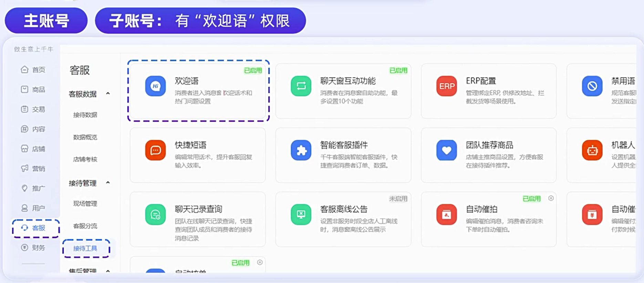Click the 客服 panel heading
This screenshot has width=644, height=283.
click(80, 70)
